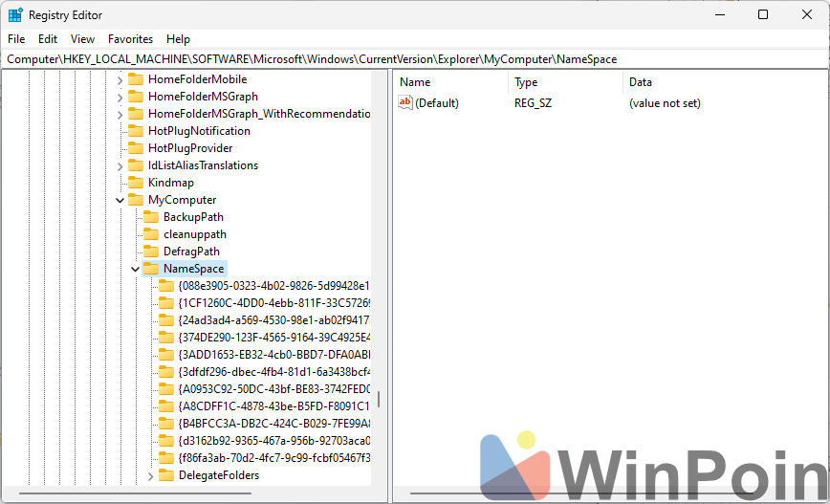This screenshot has width=830, height=504.
Task: Click the HotPlugNotification folder icon
Action: pos(136,131)
